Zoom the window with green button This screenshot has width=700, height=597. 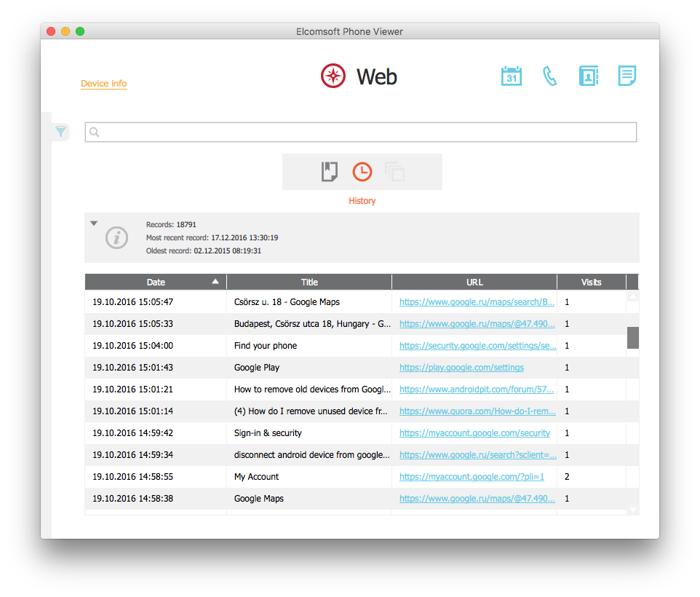click(x=80, y=31)
